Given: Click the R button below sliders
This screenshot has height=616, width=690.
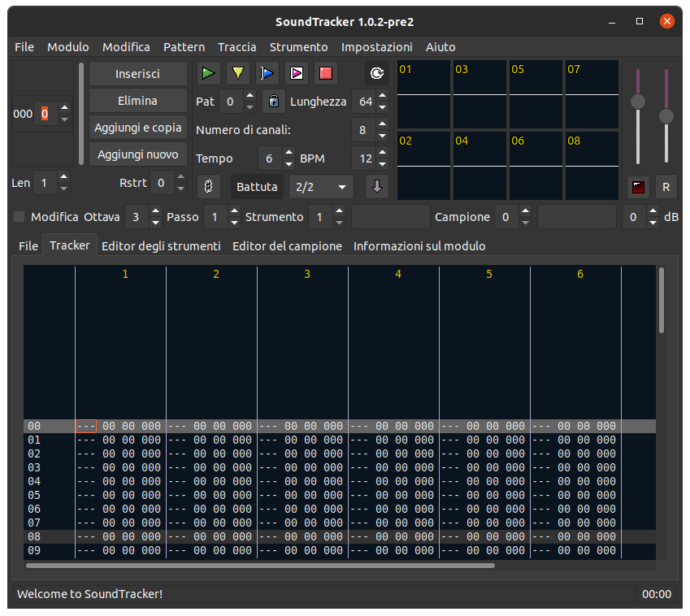Looking at the screenshot, I should [666, 187].
